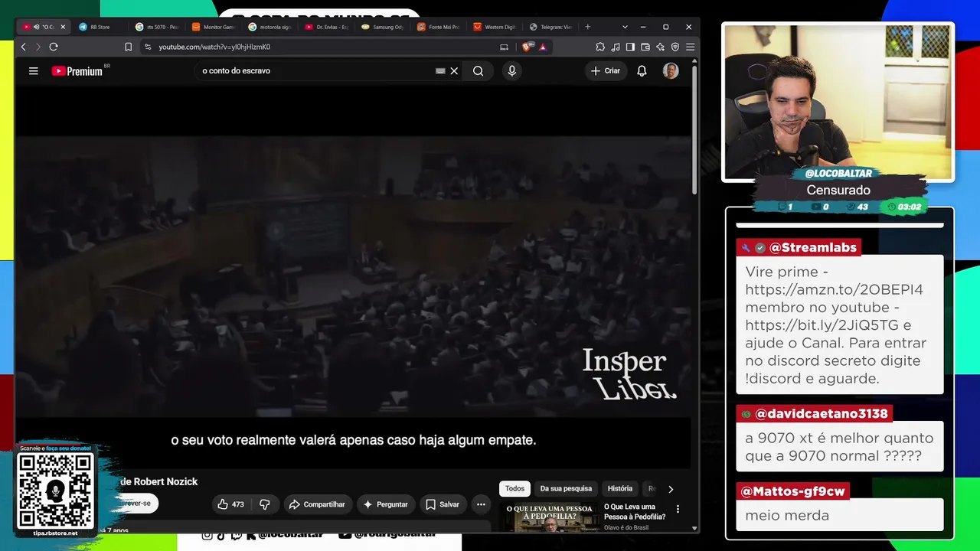Screen dimensions: 980x551
Task: Select the História filter chip
Action: (620, 489)
